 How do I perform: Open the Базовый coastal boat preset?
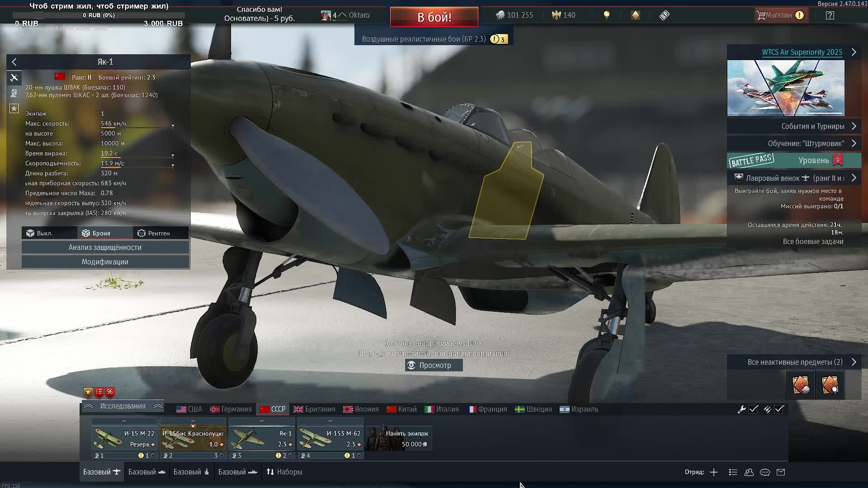click(238, 472)
